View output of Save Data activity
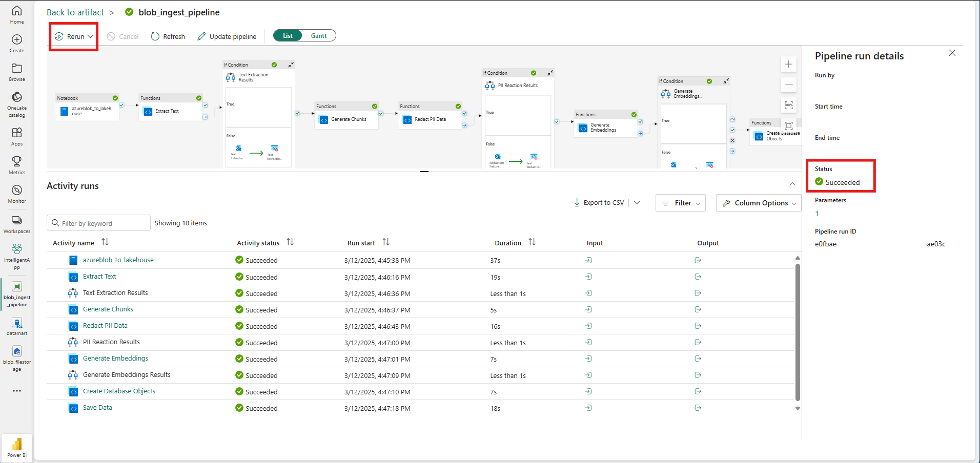 pyautogui.click(x=698, y=408)
